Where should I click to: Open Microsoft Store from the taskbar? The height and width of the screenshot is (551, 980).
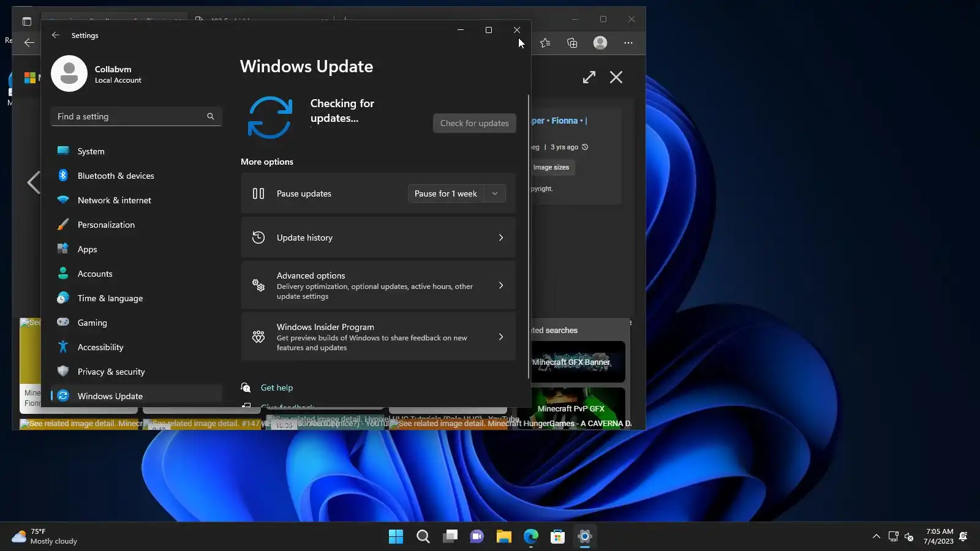[558, 537]
